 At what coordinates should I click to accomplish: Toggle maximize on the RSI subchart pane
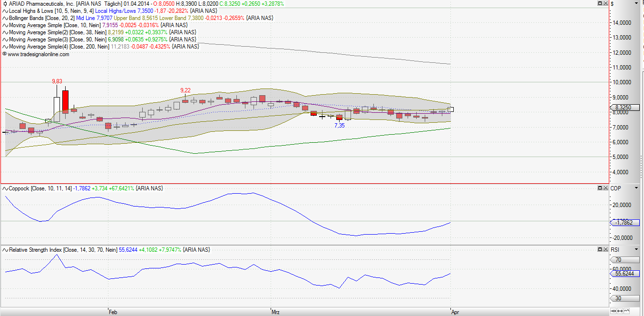click(599, 248)
